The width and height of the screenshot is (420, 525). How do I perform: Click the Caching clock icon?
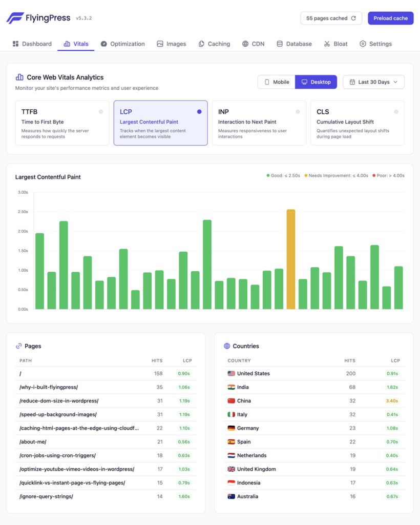coord(202,44)
